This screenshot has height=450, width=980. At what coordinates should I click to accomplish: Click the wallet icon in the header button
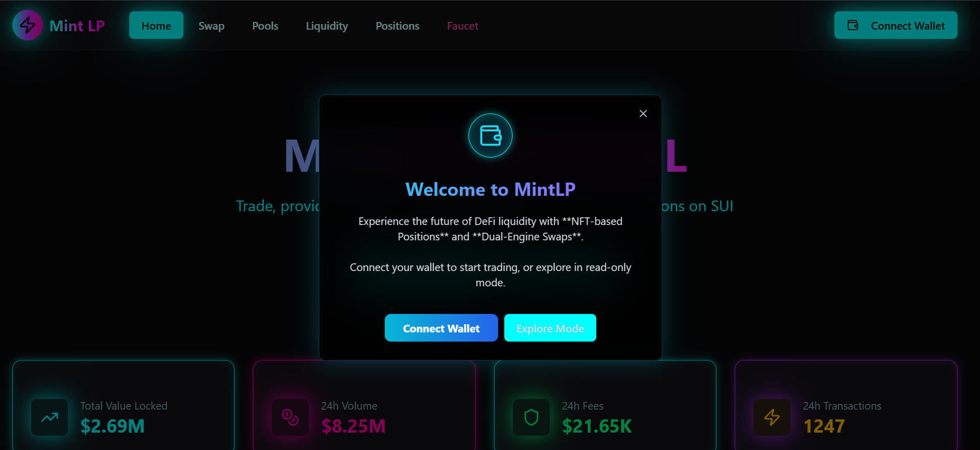point(853,25)
